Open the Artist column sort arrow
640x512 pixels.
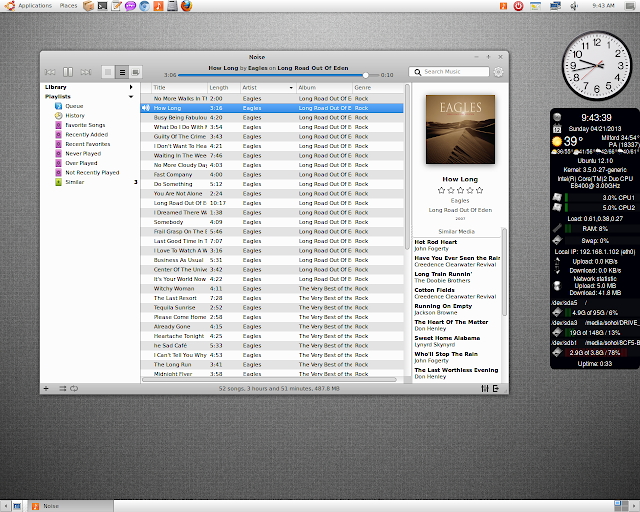click(291, 88)
